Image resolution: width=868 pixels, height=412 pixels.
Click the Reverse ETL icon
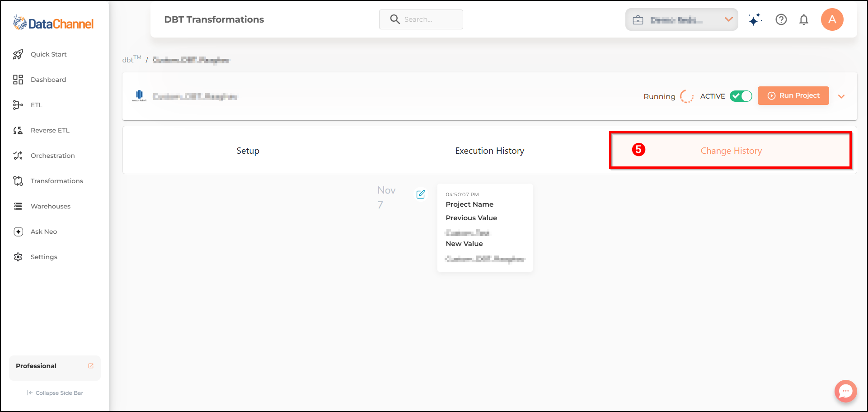click(x=18, y=130)
